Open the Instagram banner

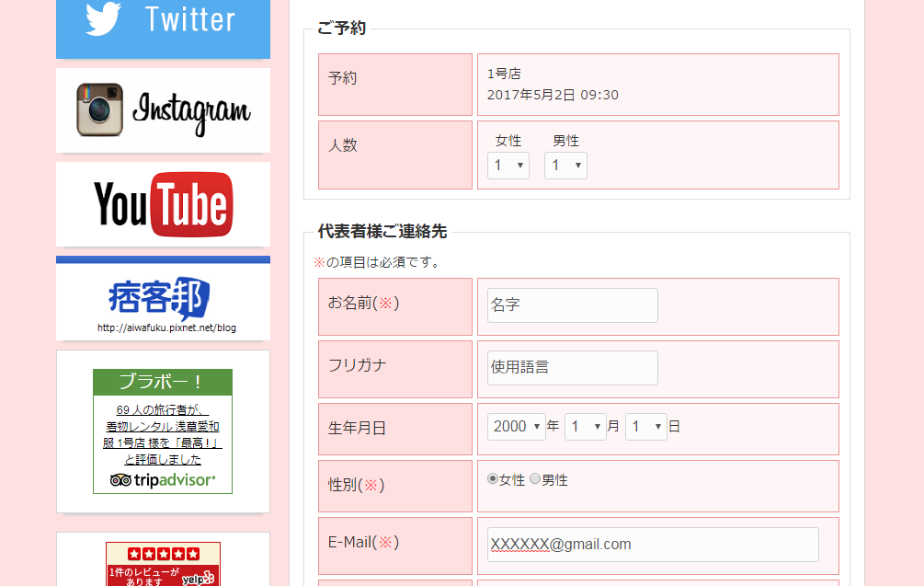[163, 110]
